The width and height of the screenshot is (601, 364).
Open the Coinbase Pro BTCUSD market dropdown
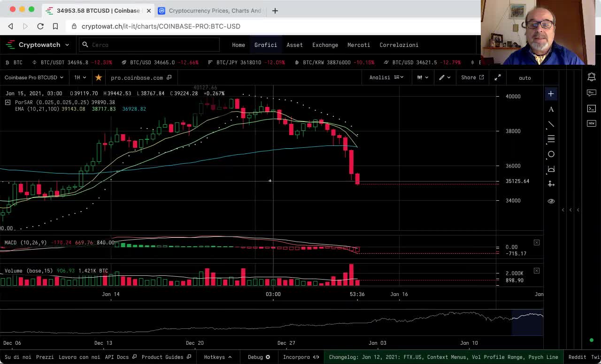(34, 77)
